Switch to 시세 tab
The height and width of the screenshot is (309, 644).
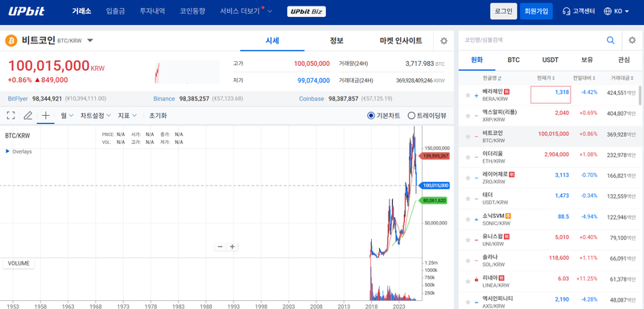(x=272, y=40)
